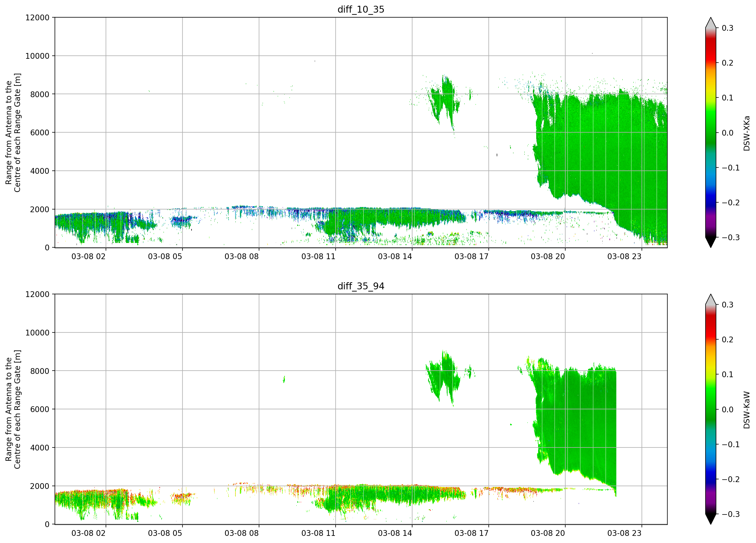Click 0.1 tick on DSW-KaW colorbar
The image size is (756, 543).
click(727, 375)
